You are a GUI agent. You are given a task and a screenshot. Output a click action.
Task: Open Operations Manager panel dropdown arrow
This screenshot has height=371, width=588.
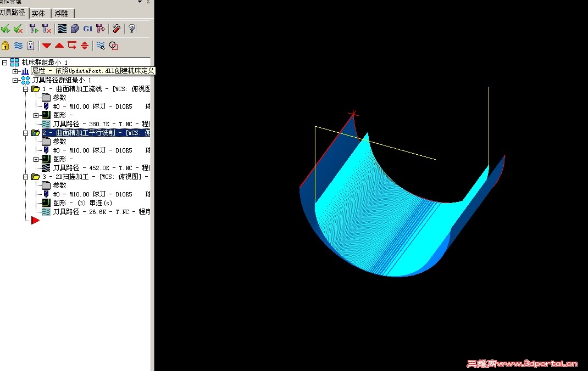pyautogui.click(x=140, y=2)
